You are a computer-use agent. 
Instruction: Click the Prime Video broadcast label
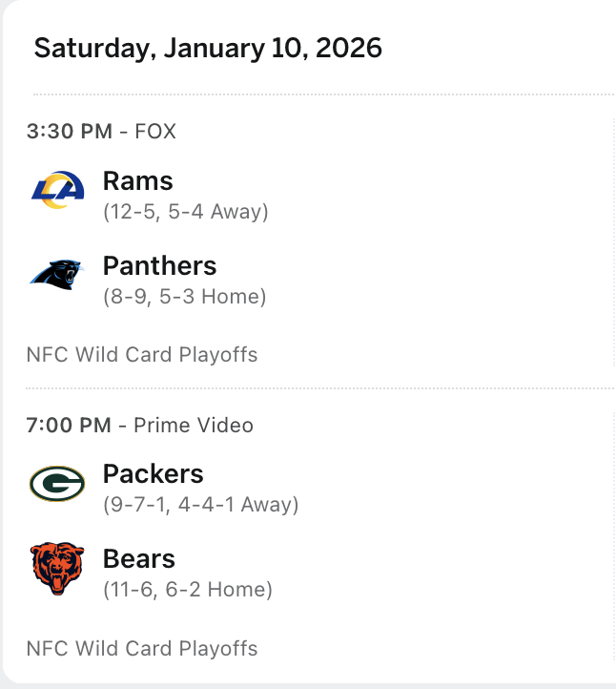click(194, 426)
